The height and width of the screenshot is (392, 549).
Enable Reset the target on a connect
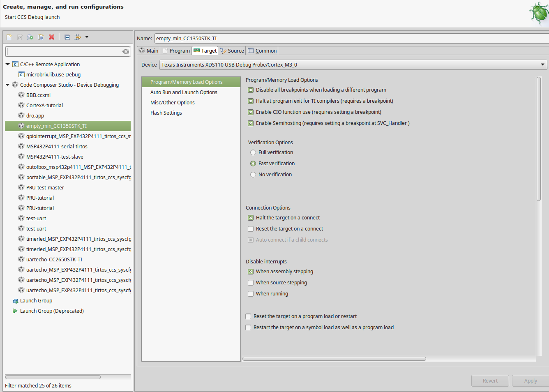point(251,229)
